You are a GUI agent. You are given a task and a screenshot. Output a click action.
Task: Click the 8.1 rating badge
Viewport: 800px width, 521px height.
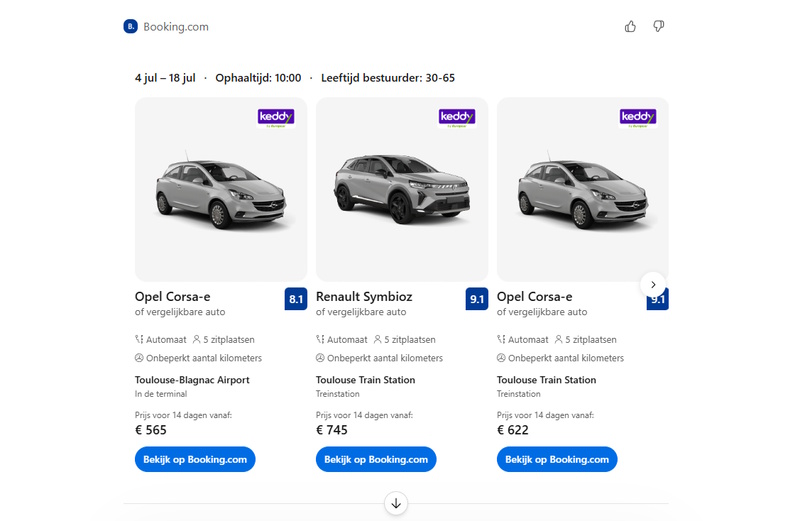(296, 299)
